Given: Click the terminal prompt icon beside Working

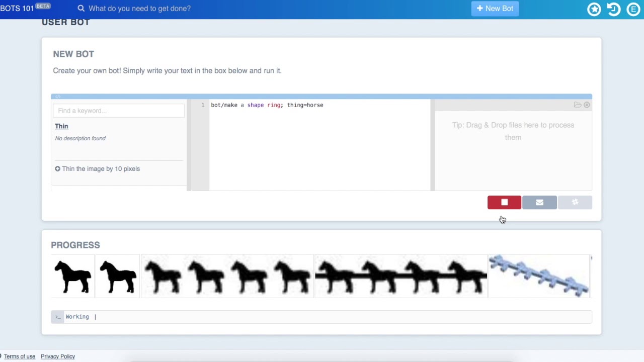Looking at the screenshot, I should 57,317.
